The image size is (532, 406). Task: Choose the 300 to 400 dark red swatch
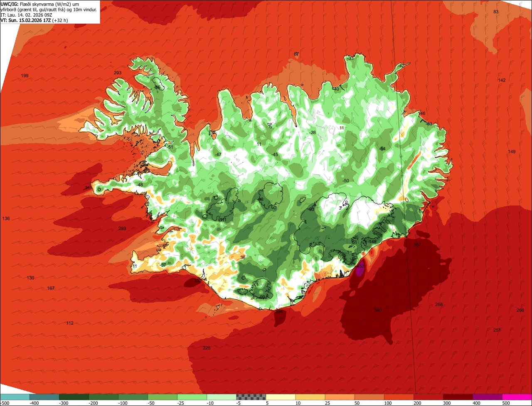(x=458, y=397)
